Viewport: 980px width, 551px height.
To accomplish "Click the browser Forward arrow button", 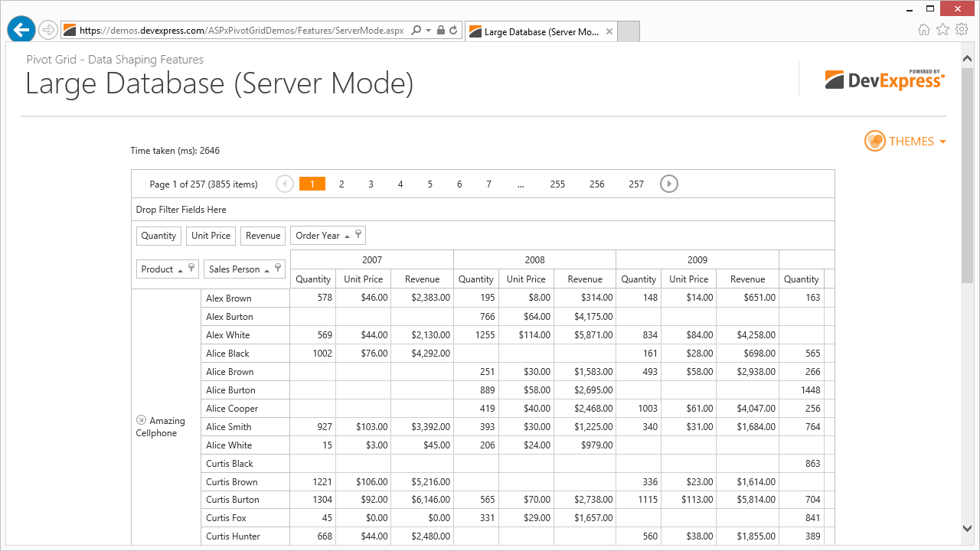I will tap(48, 30).
